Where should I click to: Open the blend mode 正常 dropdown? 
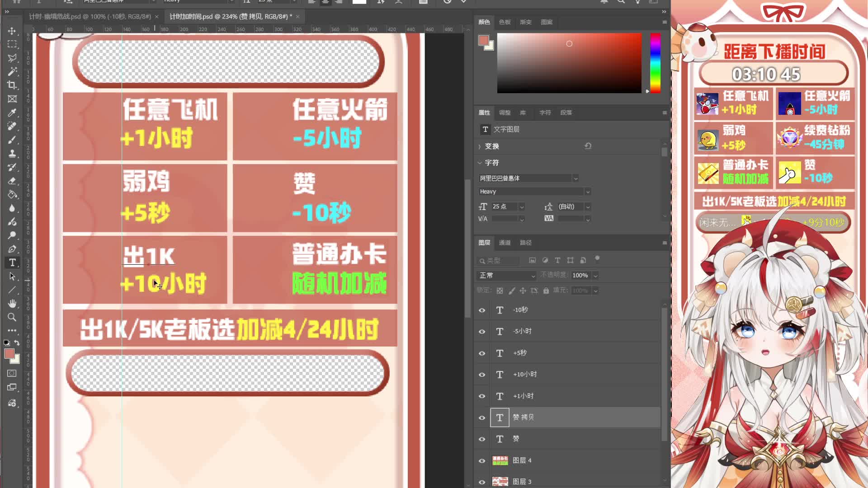[x=506, y=275]
